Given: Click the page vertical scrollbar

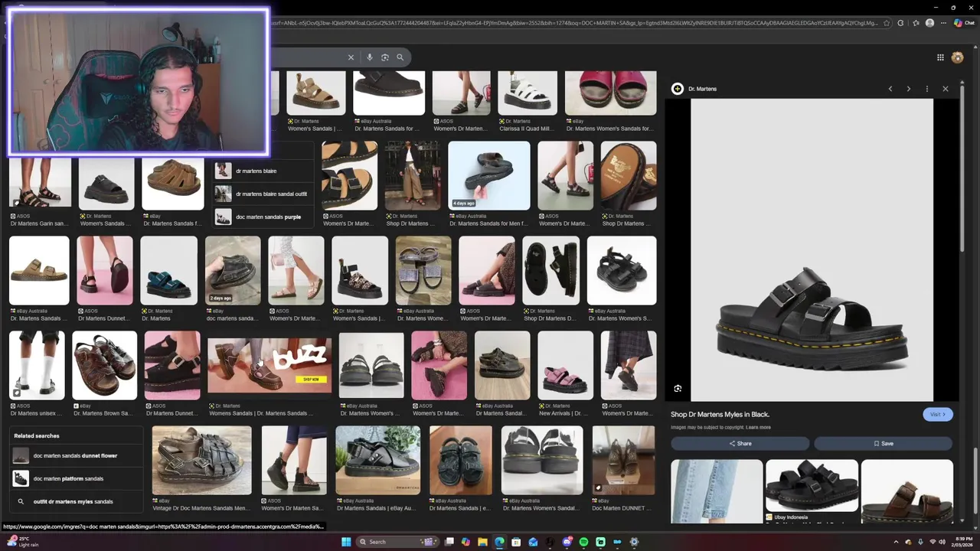Looking at the screenshot, I should click(x=975, y=482).
